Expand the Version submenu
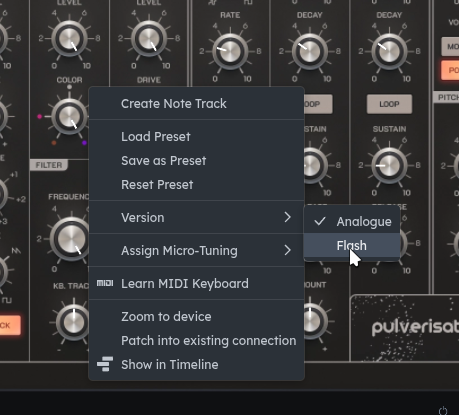The height and width of the screenshot is (415, 459). [x=196, y=218]
